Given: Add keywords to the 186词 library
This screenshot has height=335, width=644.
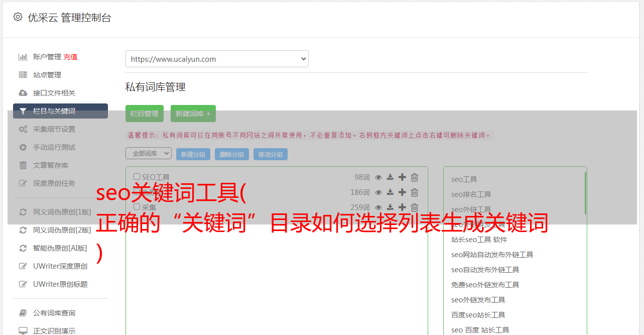Looking at the screenshot, I should point(402,192).
